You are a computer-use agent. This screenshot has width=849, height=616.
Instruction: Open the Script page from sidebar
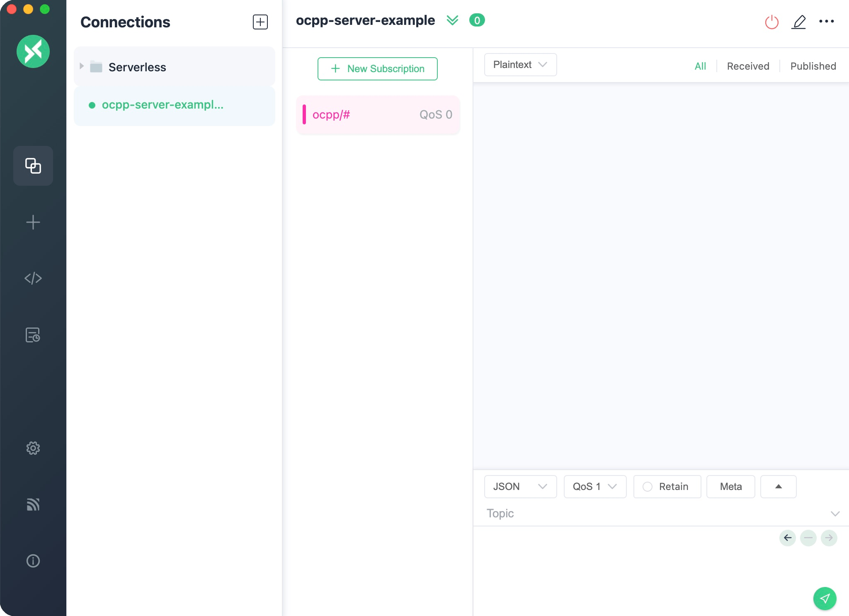tap(33, 278)
